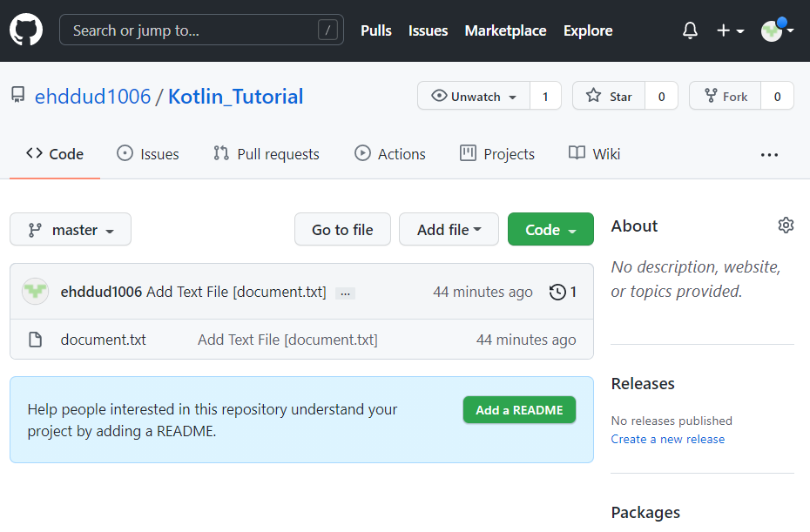The height and width of the screenshot is (532, 810).
Task: Click the commit author avatar
Action: [x=35, y=292]
